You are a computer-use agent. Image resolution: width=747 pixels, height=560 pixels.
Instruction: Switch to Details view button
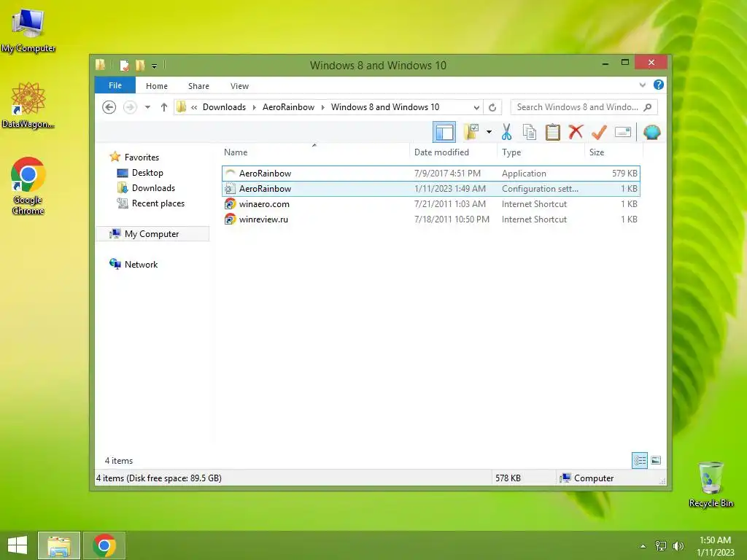pos(639,460)
